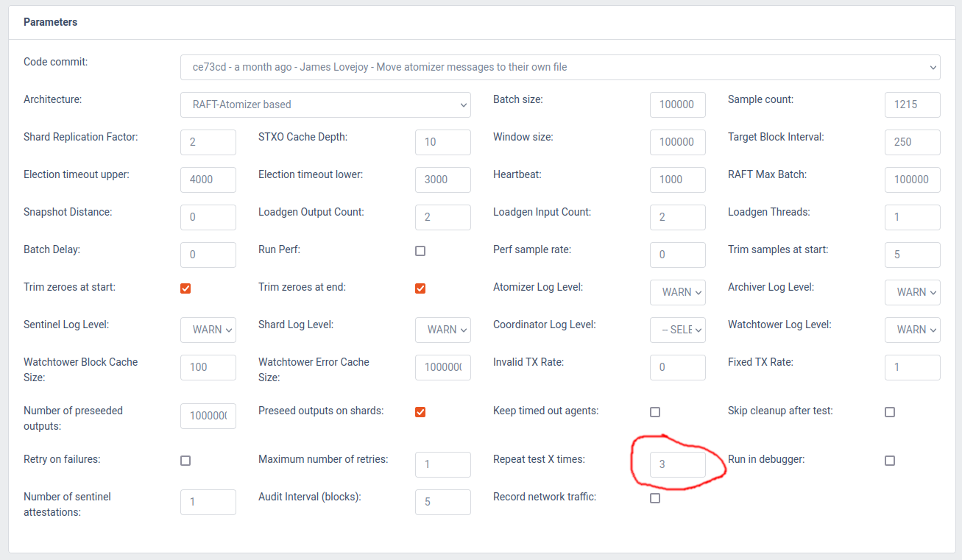This screenshot has width=962, height=560.
Task: Click the Perf sample rate field
Action: click(678, 255)
